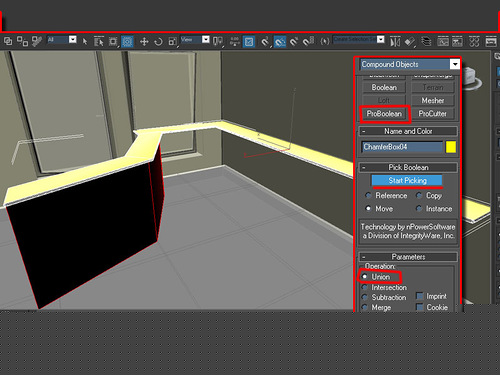
Task: Click the ProCutter button
Action: point(433,114)
